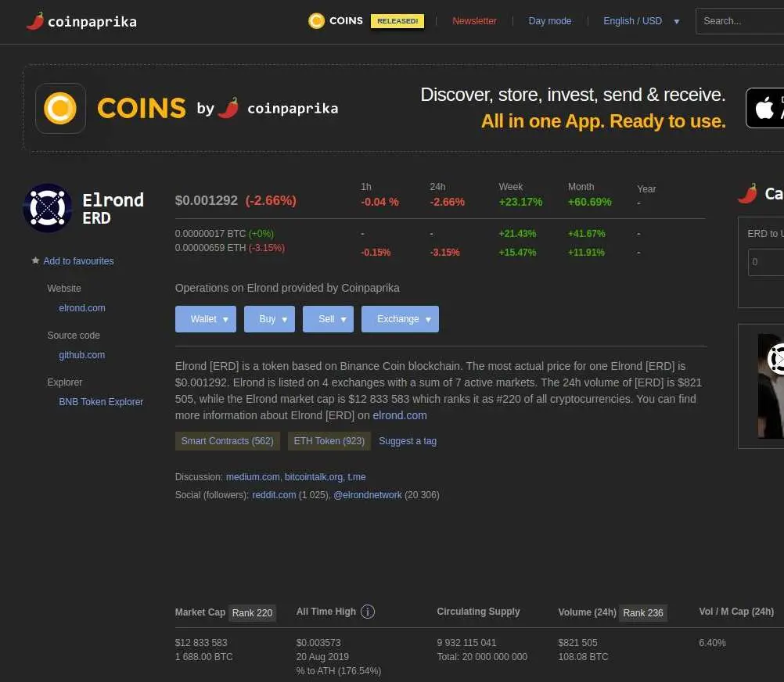
Task: Open the English / USD language dropdown
Action: 641,21
